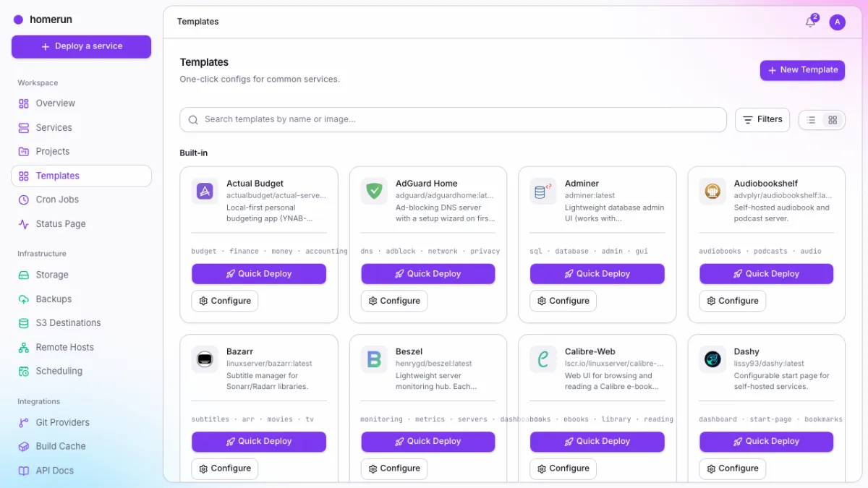Click the adminer:latest image name
The height and width of the screenshot is (488, 868).
point(590,195)
